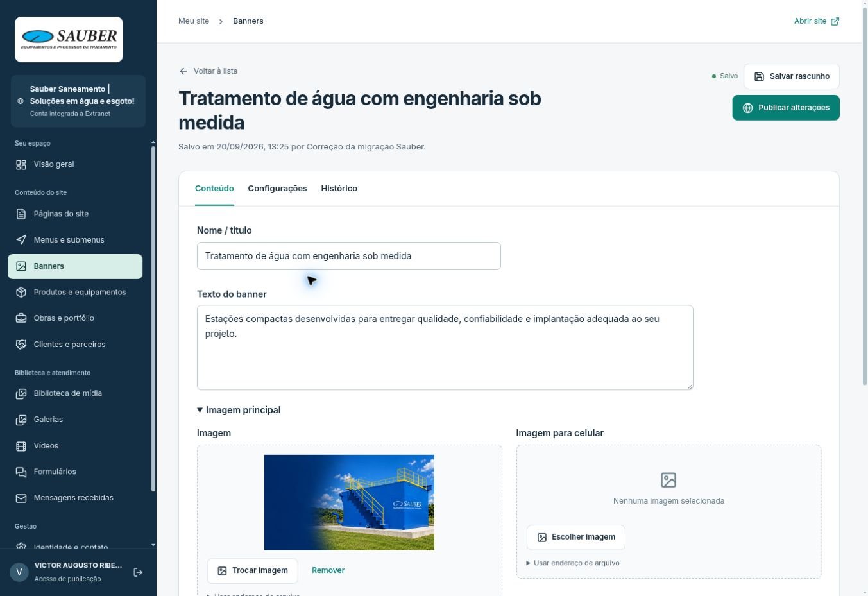The image size is (868, 596).
Task: Collapse the Imagem principal section
Action: [239, 410]
